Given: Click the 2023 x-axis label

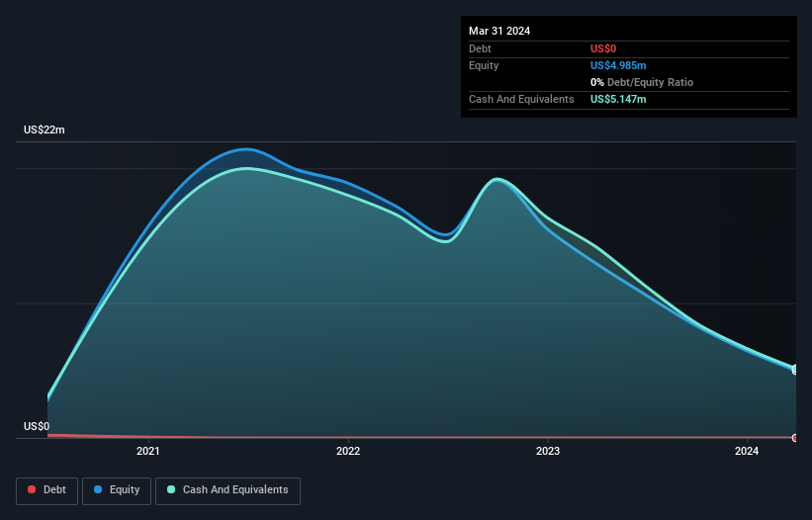Looking at the screenshot, I should [548, 451].
